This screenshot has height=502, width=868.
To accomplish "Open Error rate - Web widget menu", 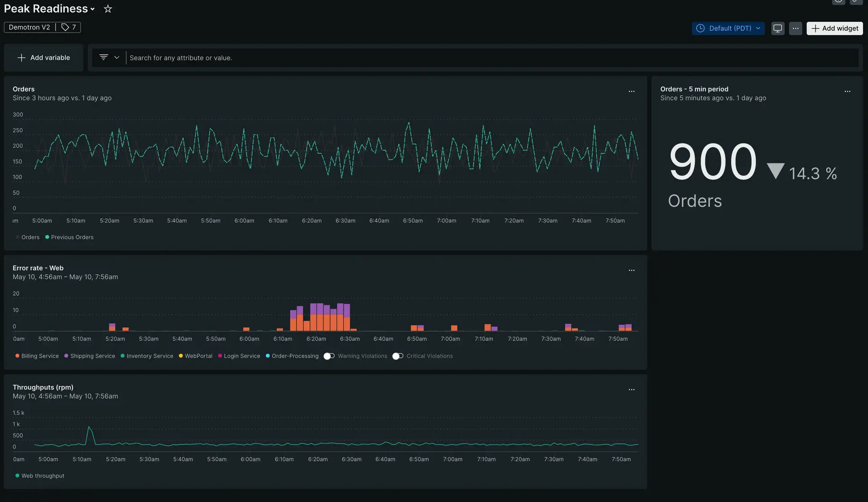I will (632, 270).
